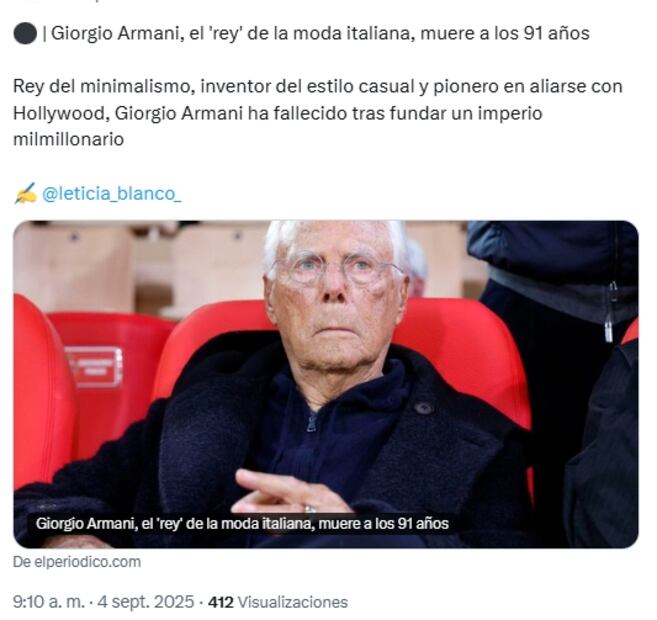Click the tweet headline about Giorgio Armani
657x620 pixels.
tap(320, 34)
